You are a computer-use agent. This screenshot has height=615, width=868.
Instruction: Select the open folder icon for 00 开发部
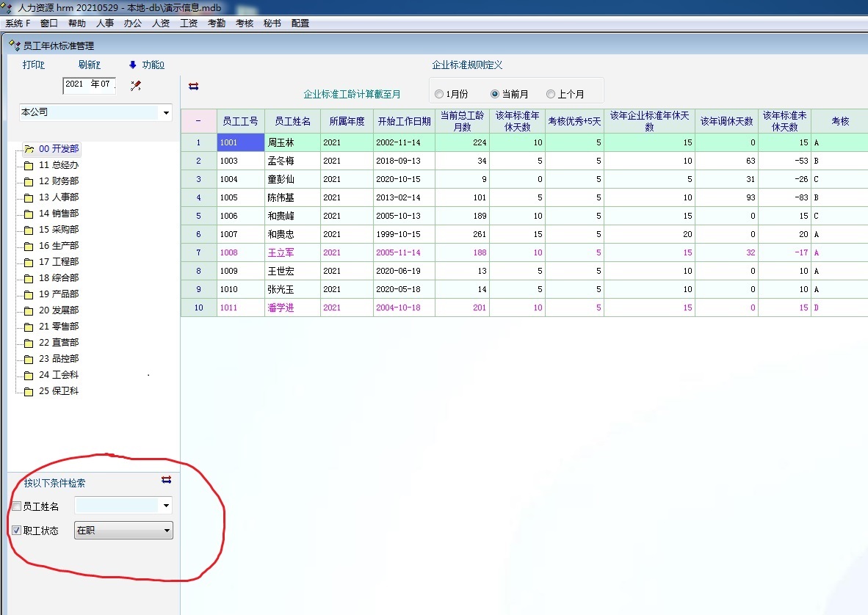(29, 149)
